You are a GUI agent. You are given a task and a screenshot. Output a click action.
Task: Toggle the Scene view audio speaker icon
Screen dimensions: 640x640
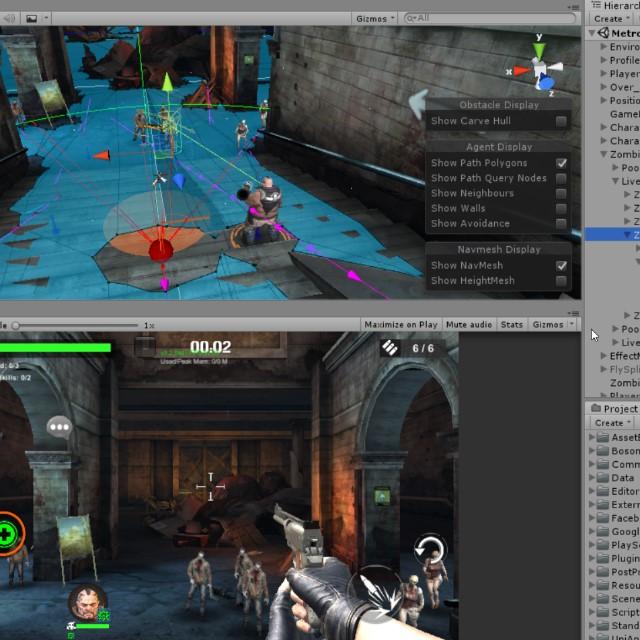(9, 18)
